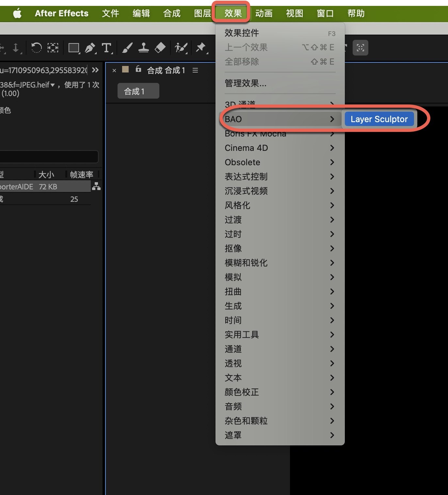448x495 pixels.
Task: Select the Rectangle shape tool
Action: tap(74, 48)
